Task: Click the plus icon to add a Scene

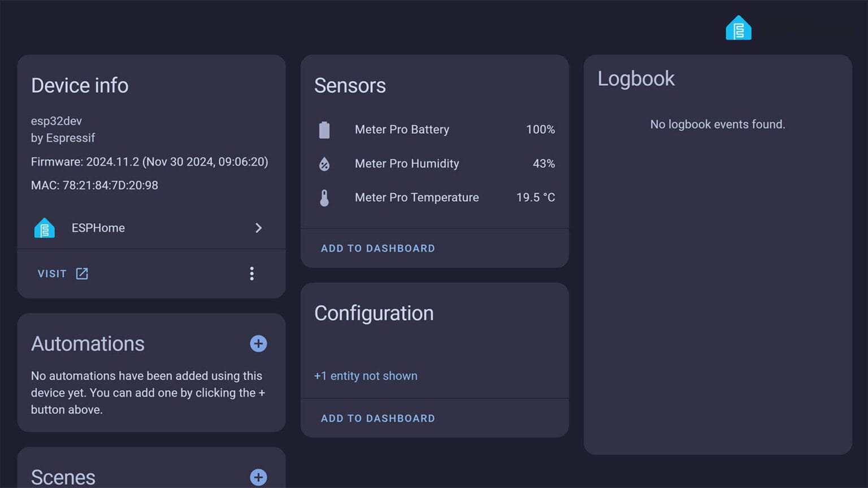Action: (258, 477)
